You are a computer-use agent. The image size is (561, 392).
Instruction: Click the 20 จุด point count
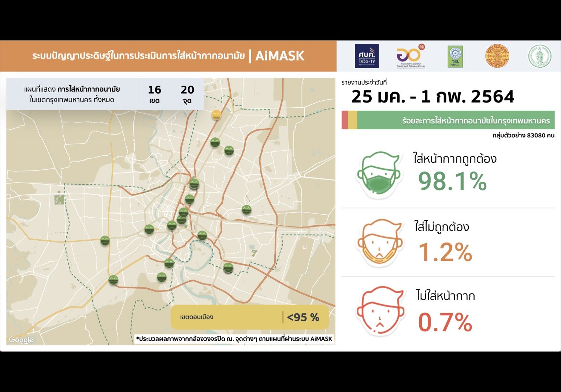click(x=187, y=94)
